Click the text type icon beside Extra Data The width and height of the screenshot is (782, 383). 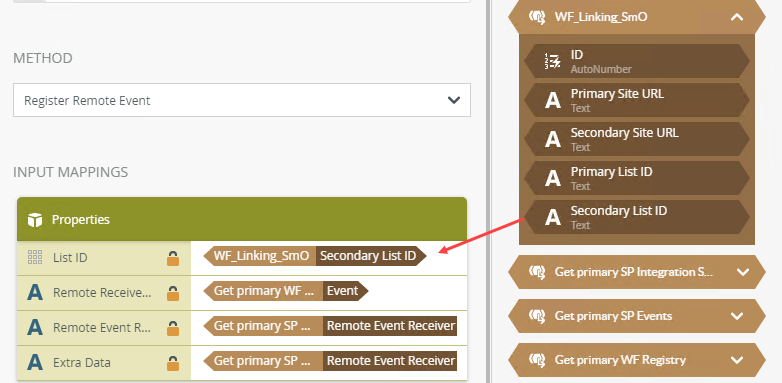(35, 362)
